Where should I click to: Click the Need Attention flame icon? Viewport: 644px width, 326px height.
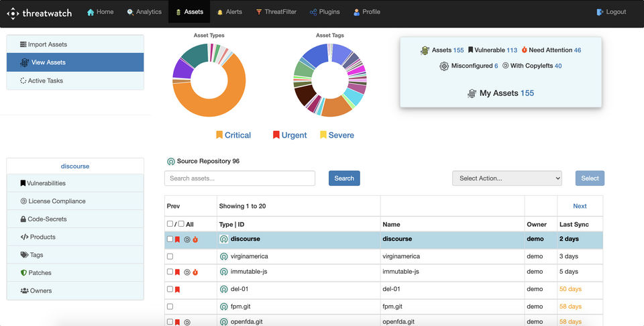(524, 50)
